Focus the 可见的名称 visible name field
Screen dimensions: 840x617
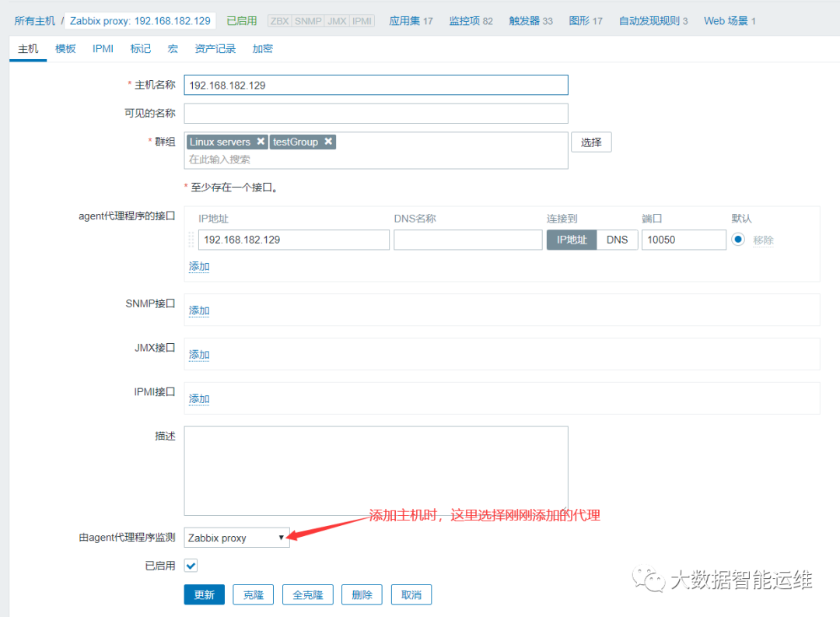376,114
